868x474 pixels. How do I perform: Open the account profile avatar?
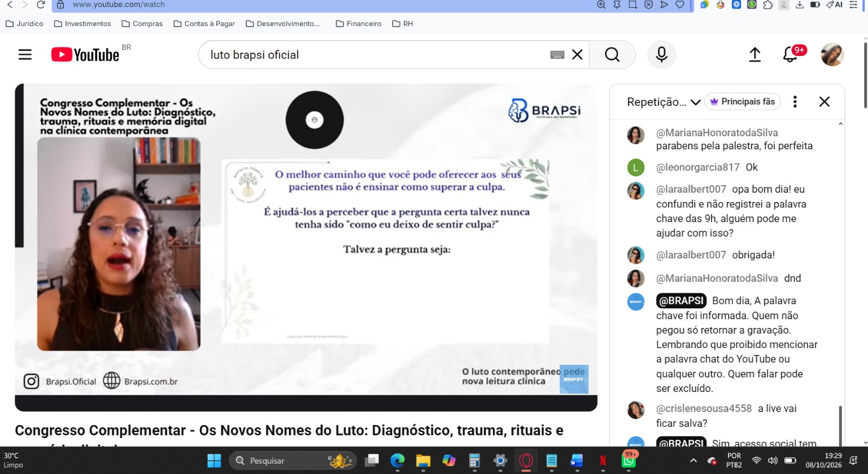pyautogui.click(x=832, y=55)
